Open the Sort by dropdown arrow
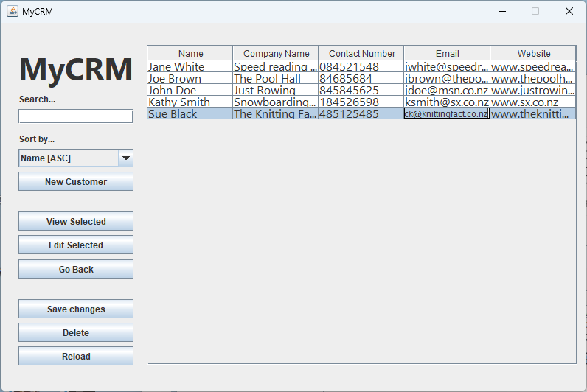This screenshot has height=392, width=587. point(126,158)
